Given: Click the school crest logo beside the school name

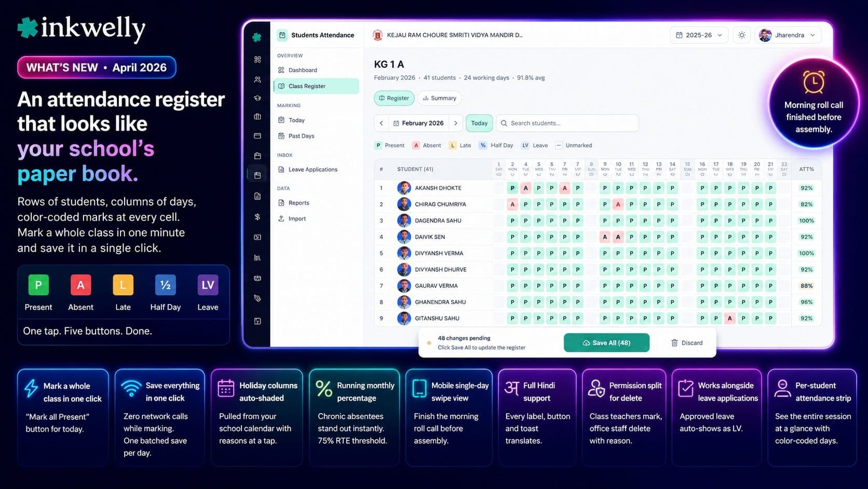Looking at the screenshot, I should click(x=378, y=35).
